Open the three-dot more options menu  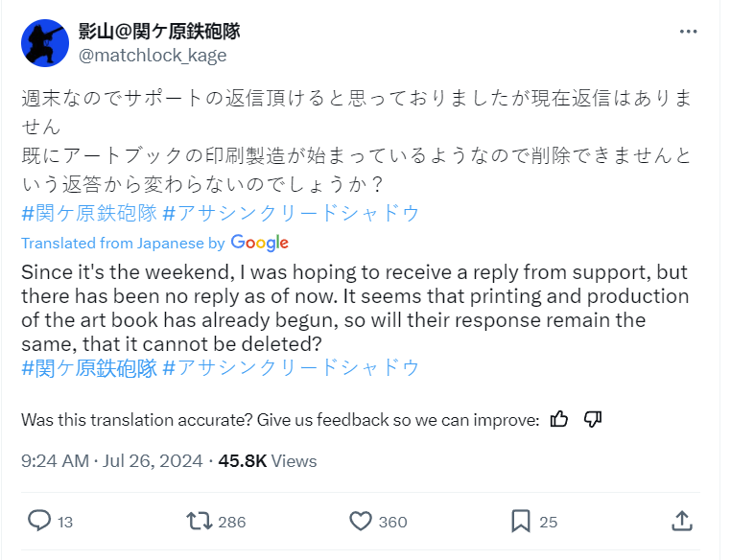click(688, 32)
